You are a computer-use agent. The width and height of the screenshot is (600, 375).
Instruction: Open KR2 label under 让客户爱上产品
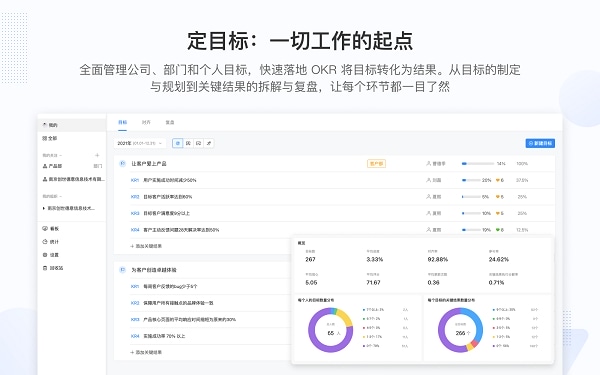pos(135,197)
